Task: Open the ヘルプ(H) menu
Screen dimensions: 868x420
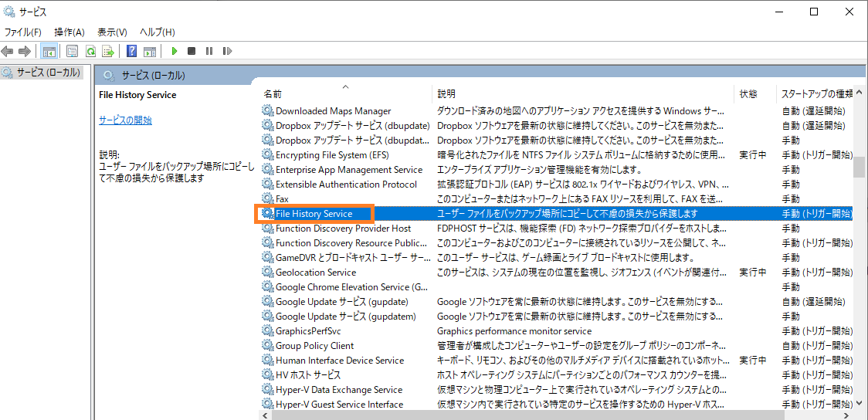Action: click(158, 32)
